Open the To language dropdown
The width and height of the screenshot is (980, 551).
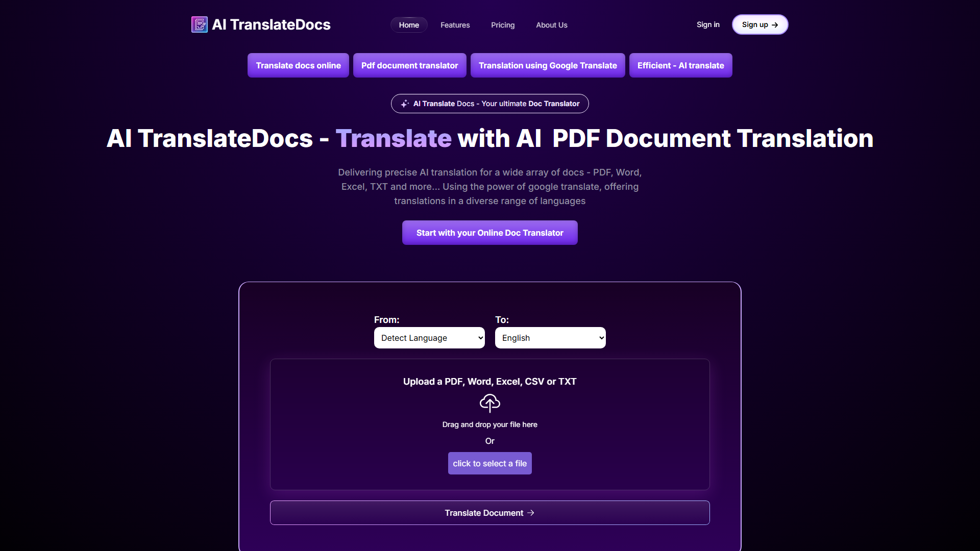click(550, 338)
